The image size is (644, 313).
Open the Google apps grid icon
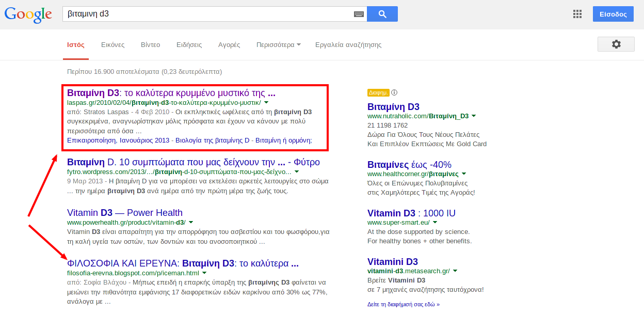tap(577, 14)
